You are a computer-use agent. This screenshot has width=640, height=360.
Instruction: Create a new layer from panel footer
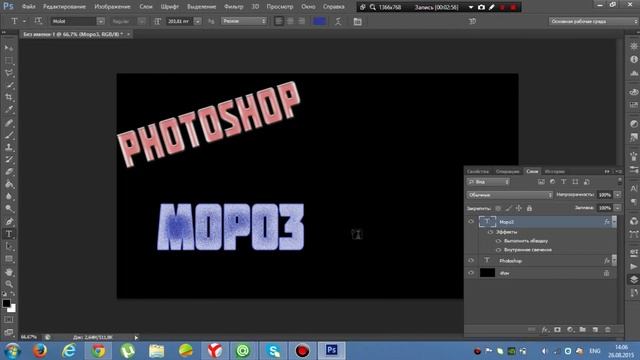pyautogui.click(x=595, y=329)
